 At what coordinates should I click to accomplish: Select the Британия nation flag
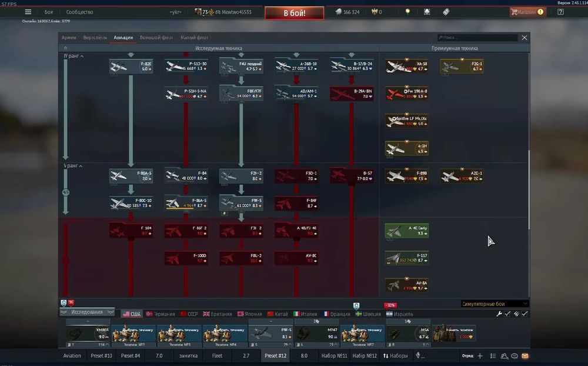point(218,314)
